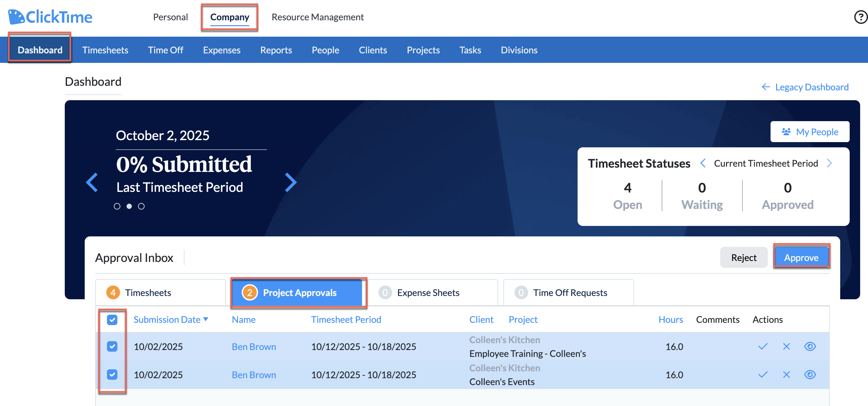Image resolution: width=868 pixels, height=406 pixels.
Task: Switch to the Company section
Action: click(230, 17)
